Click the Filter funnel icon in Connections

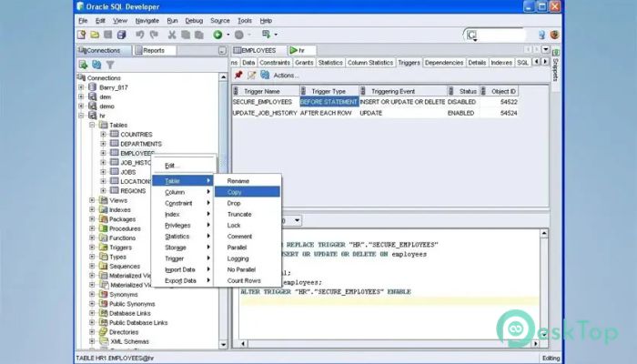point(110,65)
